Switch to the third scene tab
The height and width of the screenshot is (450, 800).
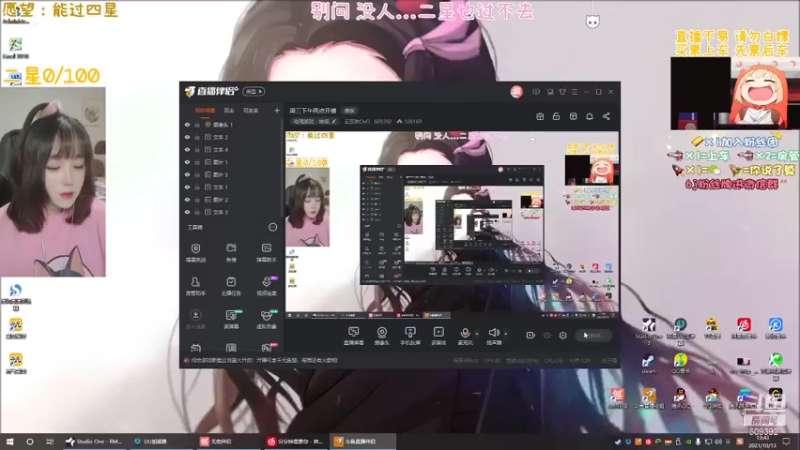[251, 110]
